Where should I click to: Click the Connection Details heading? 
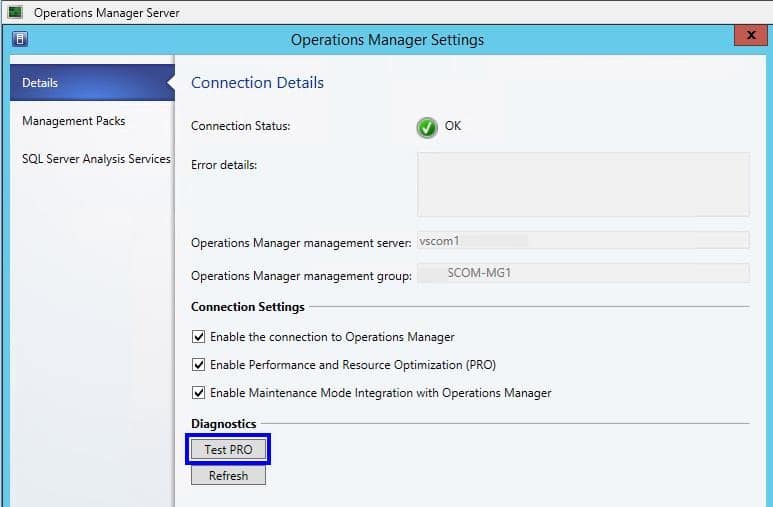click(257, 82)
